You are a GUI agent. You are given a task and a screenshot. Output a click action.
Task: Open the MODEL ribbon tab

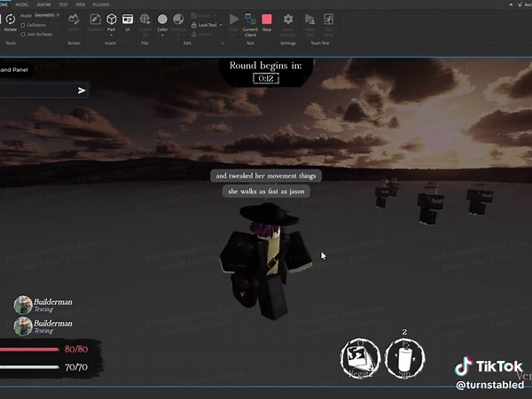(x=22, y=4)
